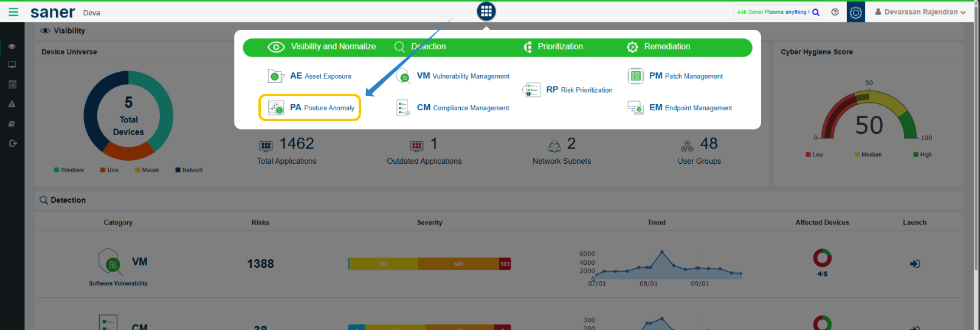Viewport: 980px width, 330px height.
Task: Click the Outdated Applications icon
Action: click(416, 146)
